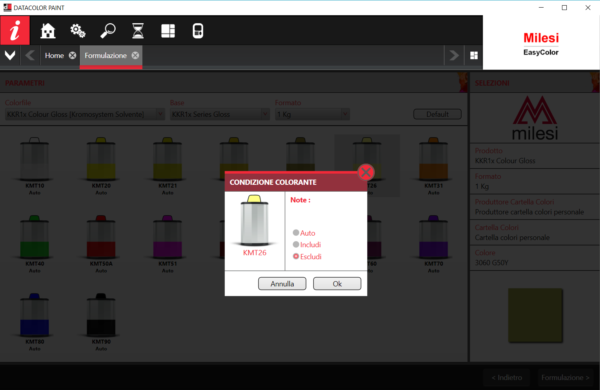
Task: Open settings gears icon
Action: click(x=78, y=31)
